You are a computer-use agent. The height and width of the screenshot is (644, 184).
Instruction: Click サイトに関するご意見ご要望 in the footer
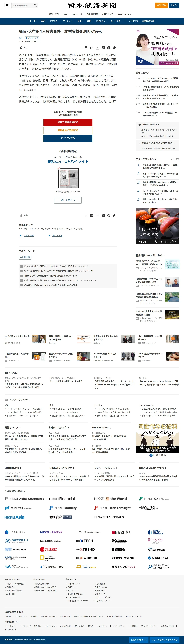tap(165, 640)
